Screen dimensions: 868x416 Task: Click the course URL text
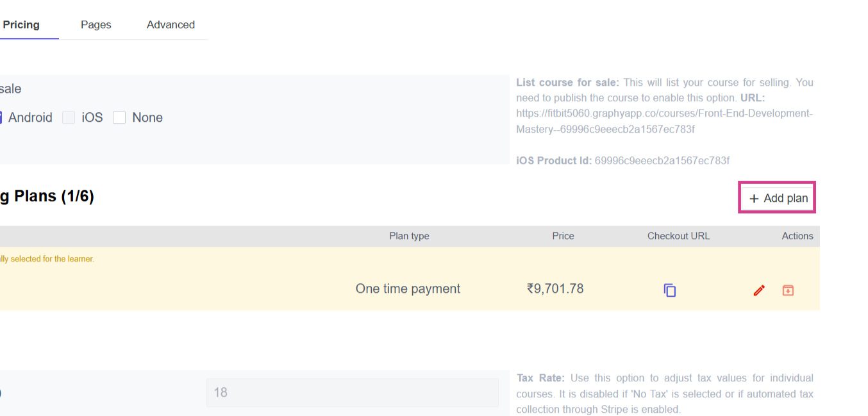(664, 121)
